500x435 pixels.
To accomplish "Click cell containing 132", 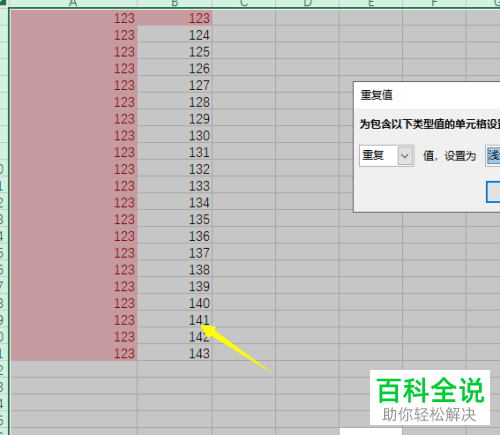I will click(x=175, y=168).
